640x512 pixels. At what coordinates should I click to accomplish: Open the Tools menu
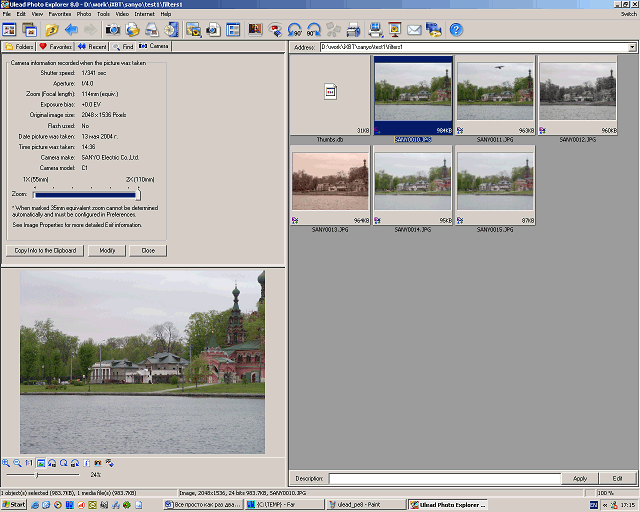click(x=103, y=14)
